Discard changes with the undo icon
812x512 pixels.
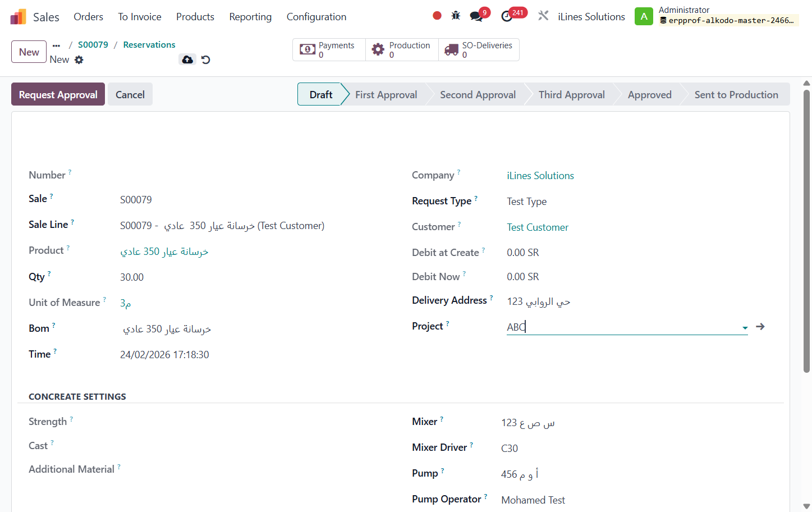point(206,60)
